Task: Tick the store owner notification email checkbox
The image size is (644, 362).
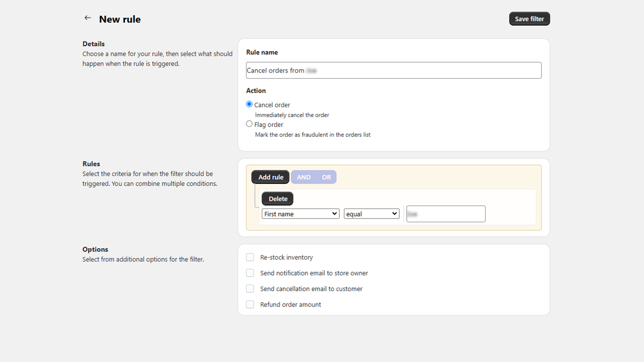Action: (x=250, y=273)
